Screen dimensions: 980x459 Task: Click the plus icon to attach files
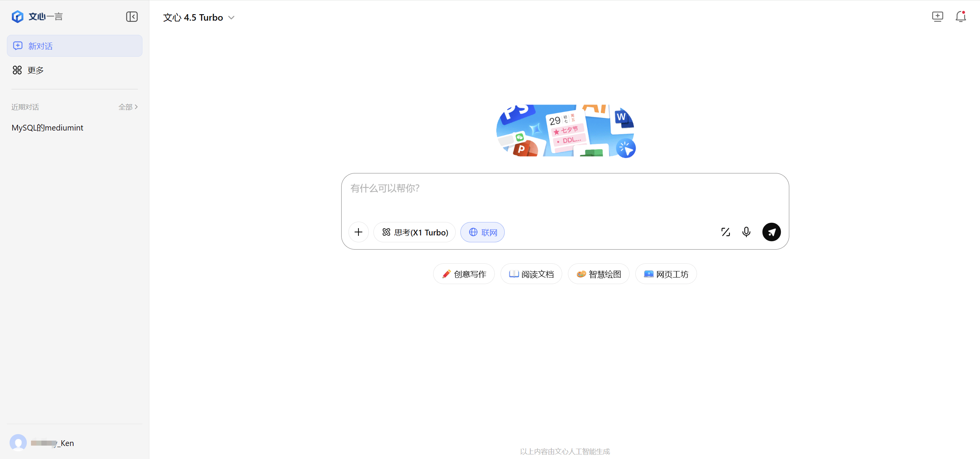(x=358, y=232)
